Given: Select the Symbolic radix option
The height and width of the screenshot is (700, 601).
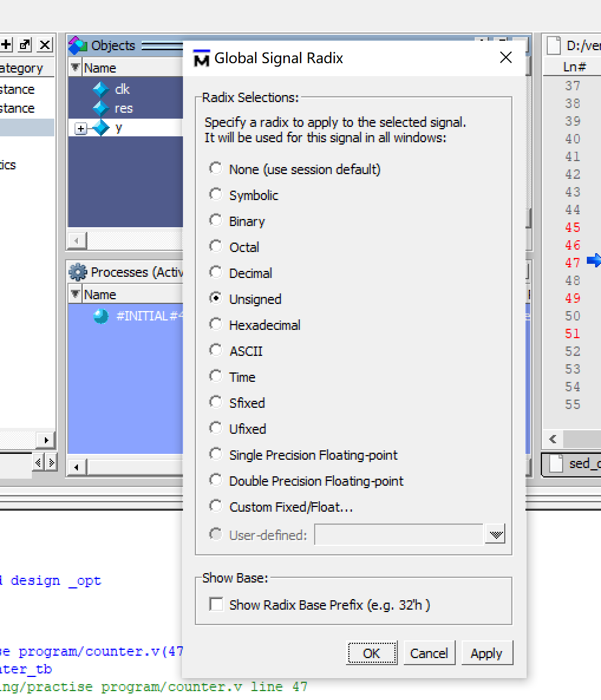Looking at the screenshot, I should point(215,195).
